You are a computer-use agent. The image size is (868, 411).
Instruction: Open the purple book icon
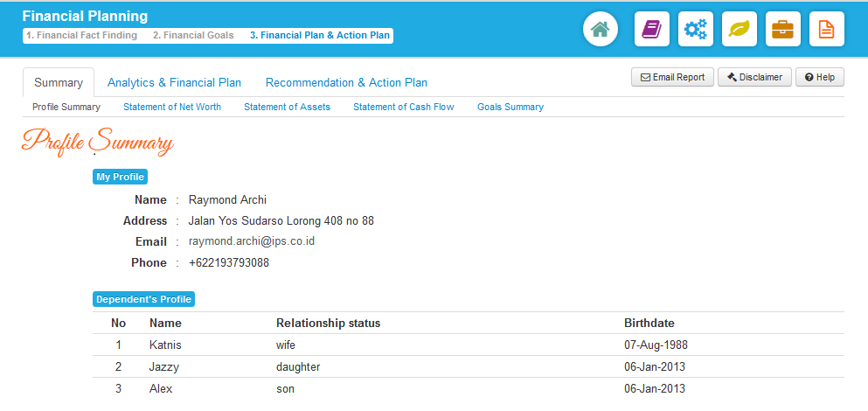[651, 30]
